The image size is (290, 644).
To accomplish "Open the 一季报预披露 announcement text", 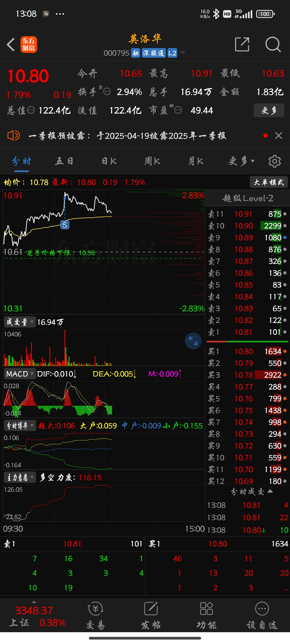I will tap(127, 136).
